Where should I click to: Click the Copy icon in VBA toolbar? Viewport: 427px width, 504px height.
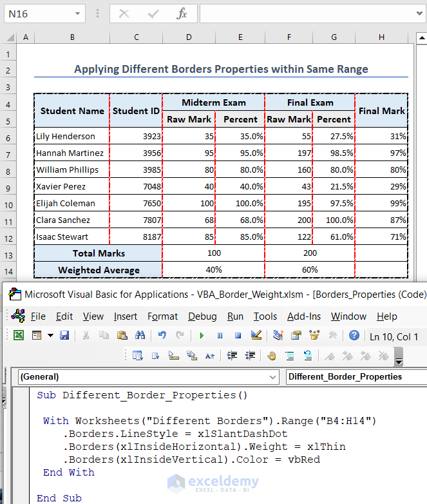(104, 336)
